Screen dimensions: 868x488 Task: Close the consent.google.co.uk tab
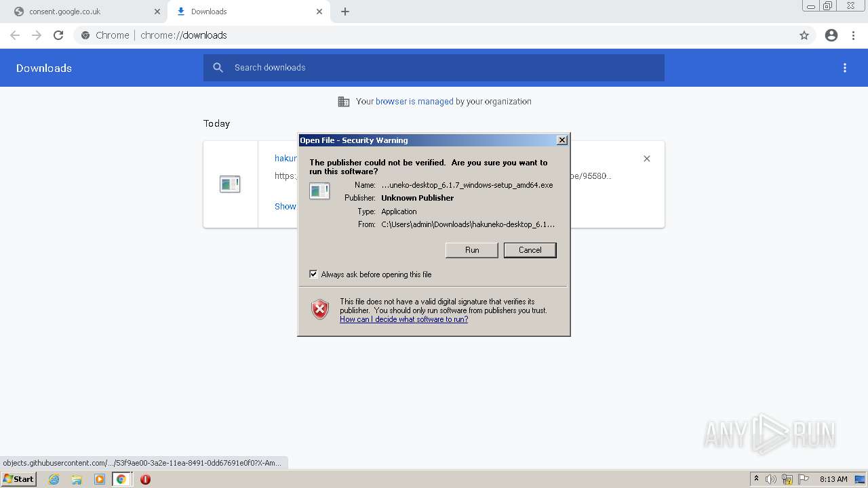(157, 12)
